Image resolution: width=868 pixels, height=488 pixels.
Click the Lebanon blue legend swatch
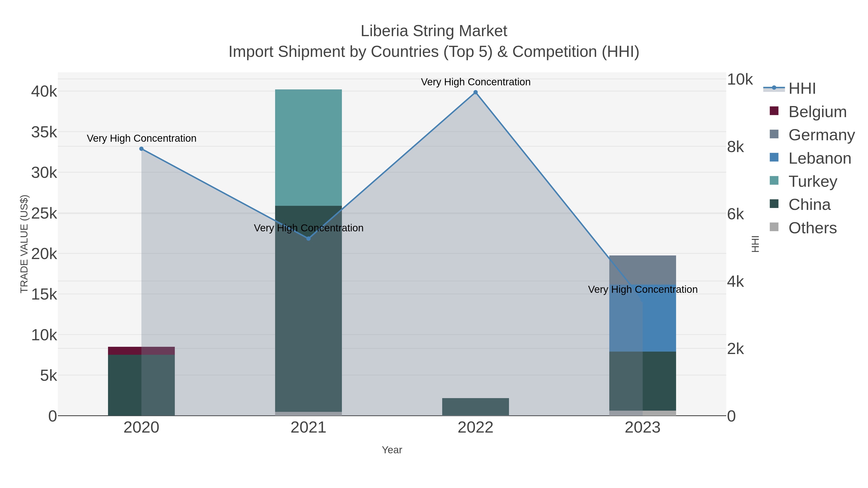[774, 157]
